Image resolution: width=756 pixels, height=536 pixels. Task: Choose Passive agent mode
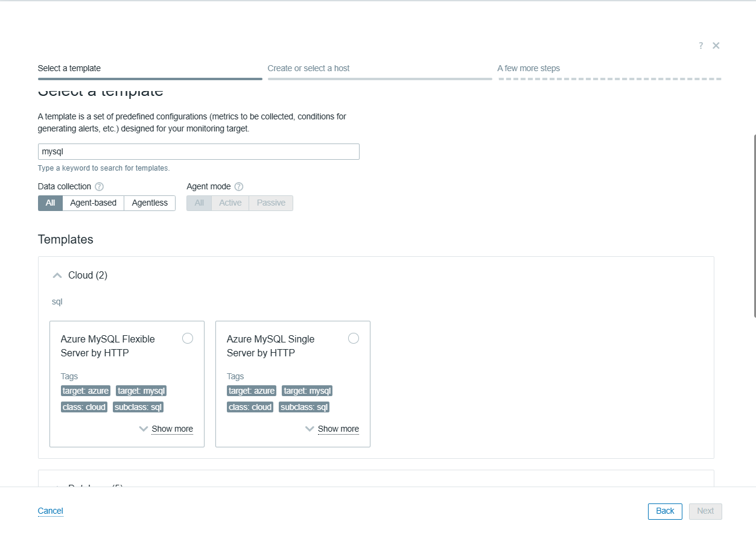[272, 203]
